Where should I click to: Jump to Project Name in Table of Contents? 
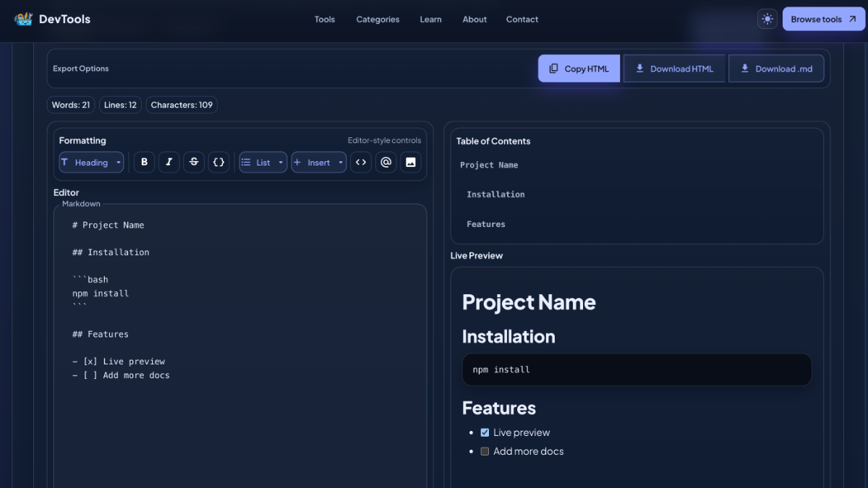489,165
